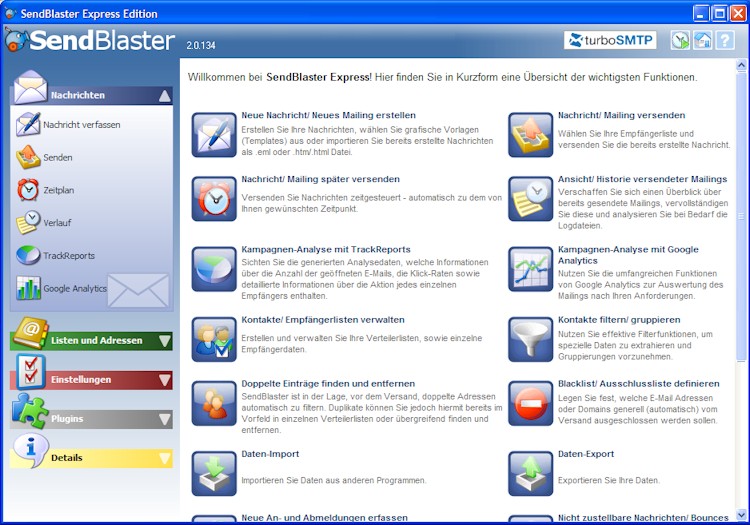Image resolution: width=750 pixels, height=525 pixels.
Task: Click the scrollbar up arrow
Action: (x=741, y=65)
